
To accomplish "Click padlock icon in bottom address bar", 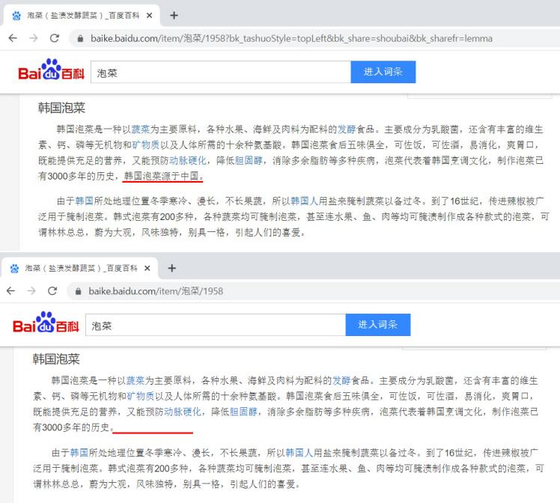I will (x=78, y=292).
